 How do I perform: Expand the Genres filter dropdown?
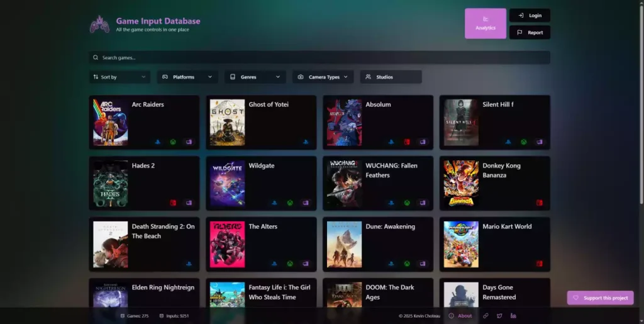[x=255, y=77]
